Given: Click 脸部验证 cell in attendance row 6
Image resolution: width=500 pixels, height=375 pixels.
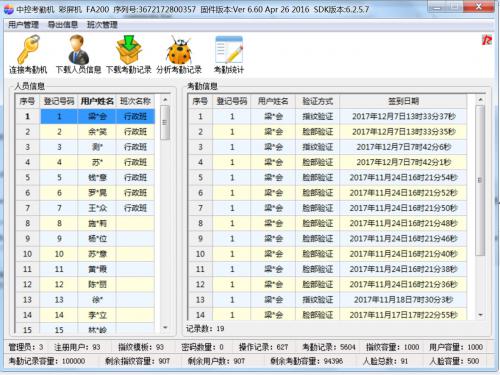Looking at the screenshot, I should point(317,193).
